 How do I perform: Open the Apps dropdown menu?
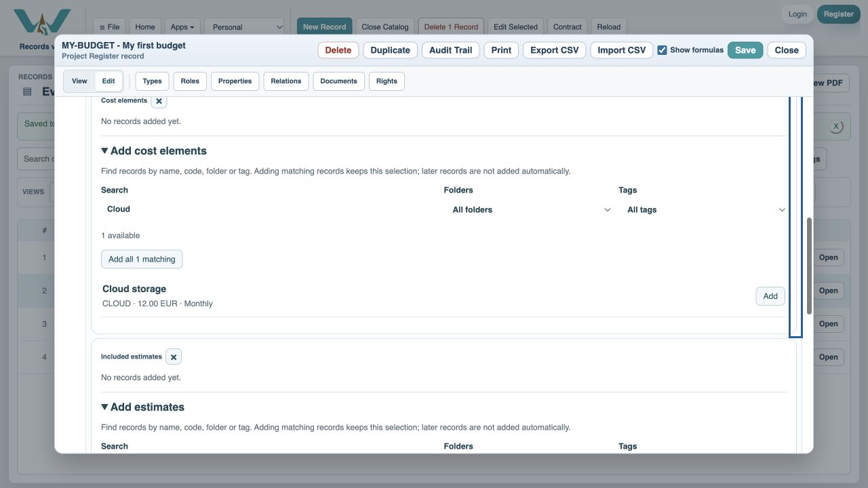(182, 27)
